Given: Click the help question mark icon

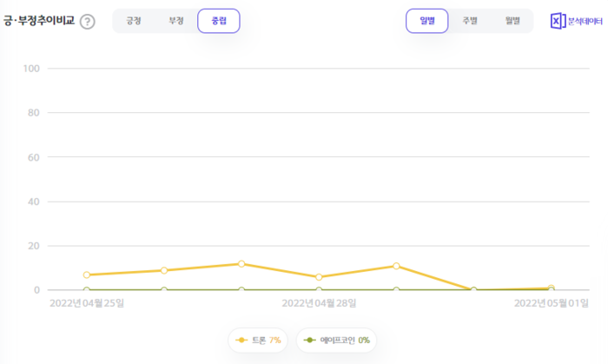Looking at the screenshot, I should [x=88, y=21].
